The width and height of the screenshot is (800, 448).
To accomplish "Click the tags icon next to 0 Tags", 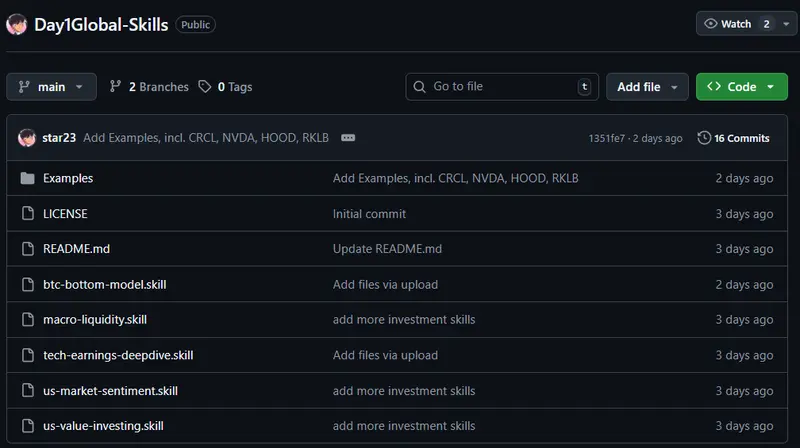I will point(205,87).
